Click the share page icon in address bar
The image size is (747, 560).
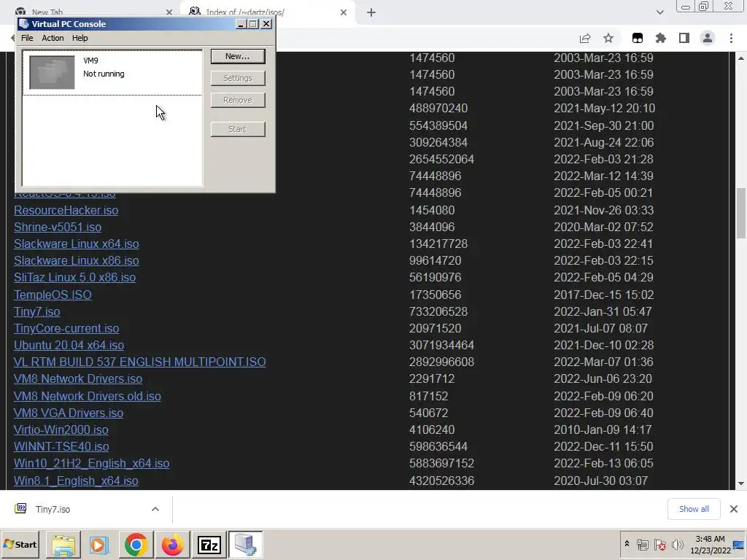(x=585, y=38)
